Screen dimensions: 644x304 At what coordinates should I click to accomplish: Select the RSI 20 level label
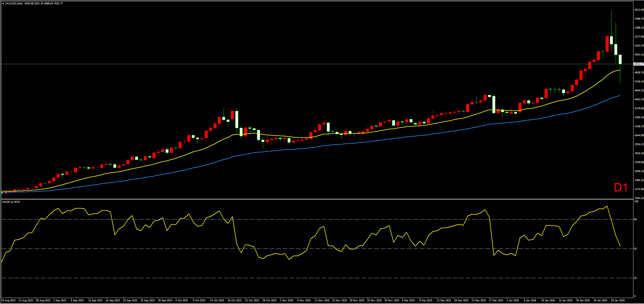[636, 278]
